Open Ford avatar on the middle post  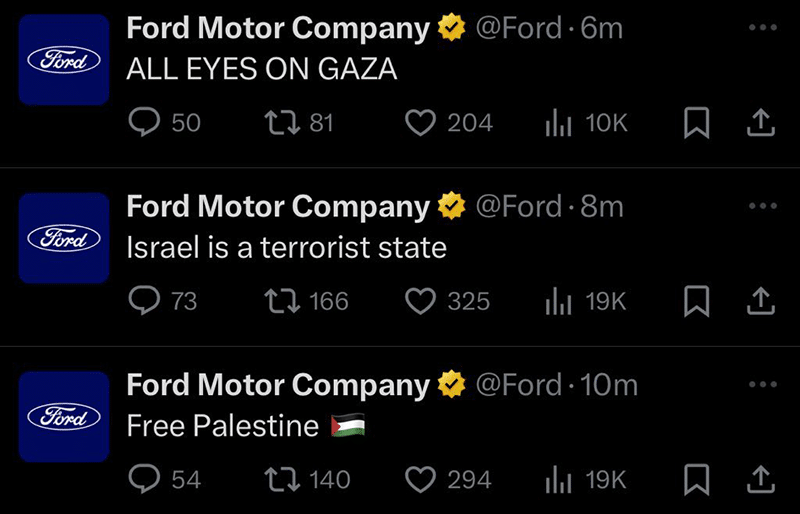click(x=64, y=238)
